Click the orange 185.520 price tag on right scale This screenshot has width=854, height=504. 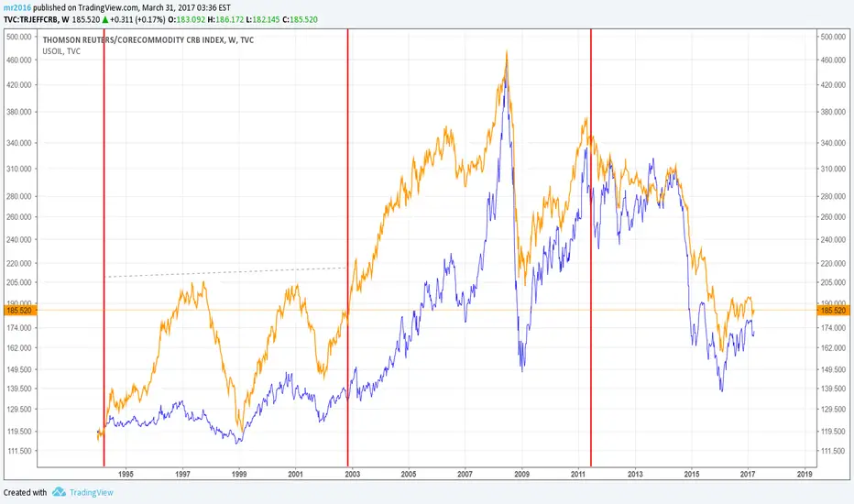(833, 311)
